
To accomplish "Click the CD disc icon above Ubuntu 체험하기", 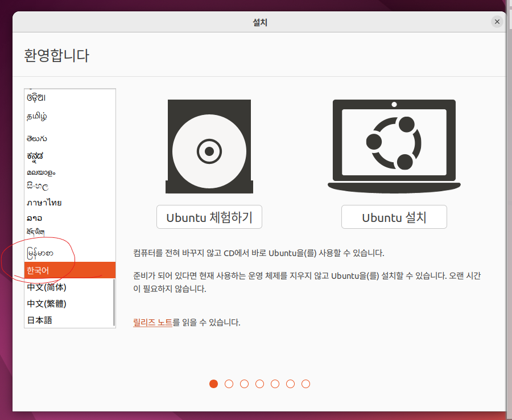I will 209,146.
